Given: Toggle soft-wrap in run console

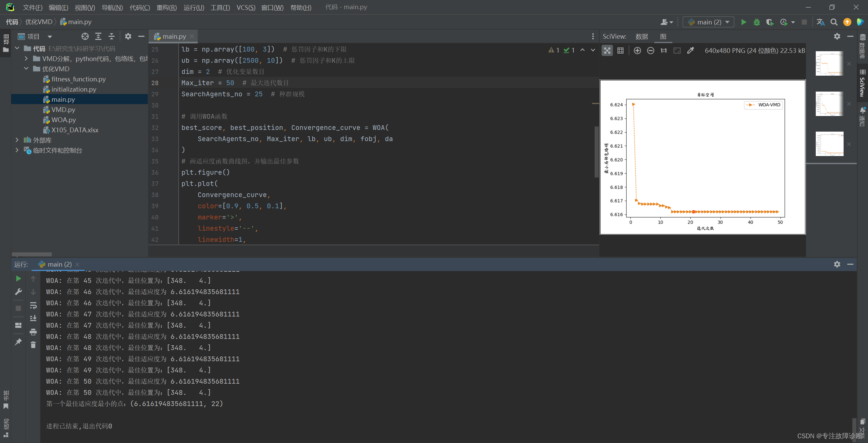Looking at the screenshot, I should pyautogui.click(x=33, y=305).
